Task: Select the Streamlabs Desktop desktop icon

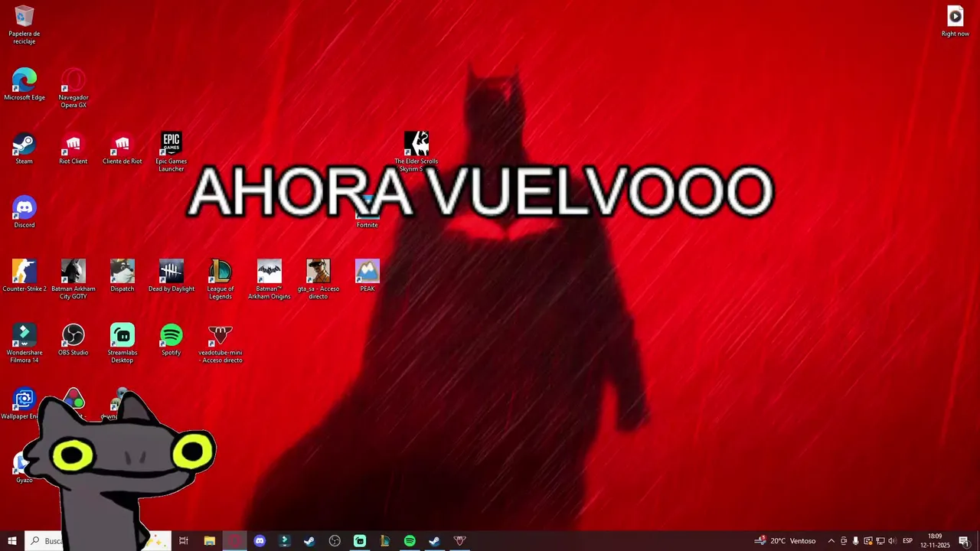Action: point(122,343)
